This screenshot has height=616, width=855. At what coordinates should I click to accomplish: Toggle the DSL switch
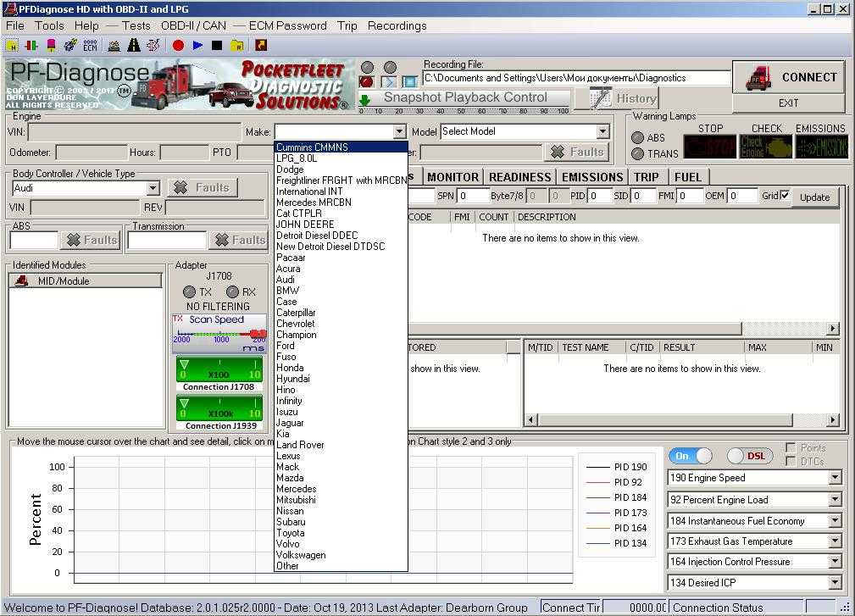[x=750, y=456]
